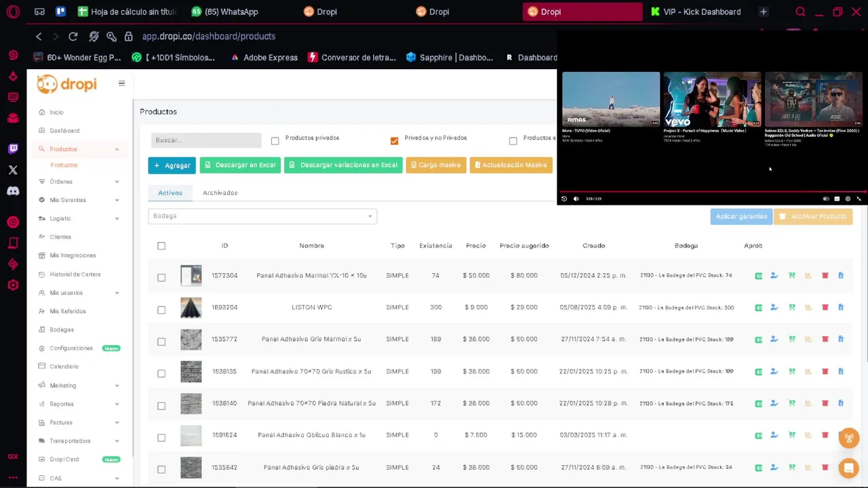
Task: Switch to the Archivados tab
Action: (220, 193)
